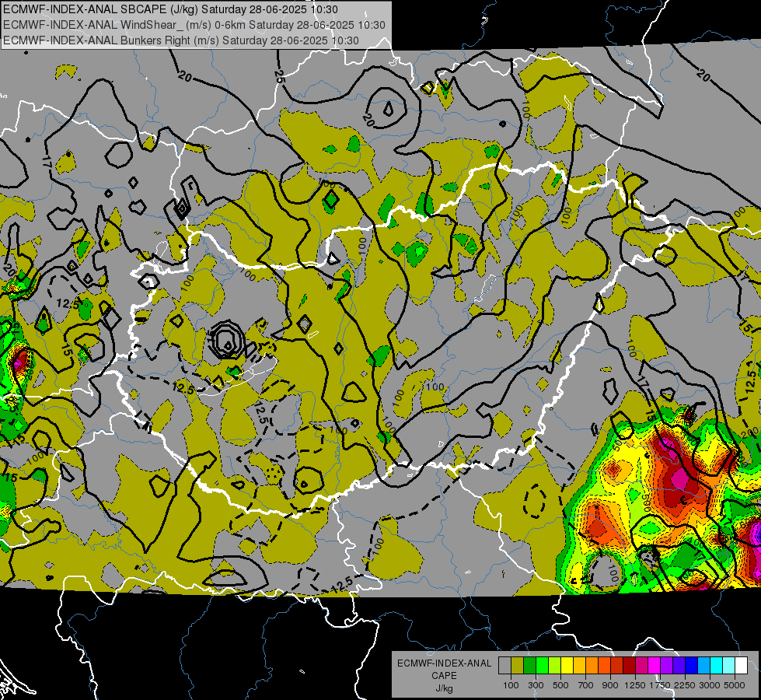Image resolution: width=761 pixels, height=700 pixels.
Task: Select the brick red swatch after the 900 tick
Action: 617,665
